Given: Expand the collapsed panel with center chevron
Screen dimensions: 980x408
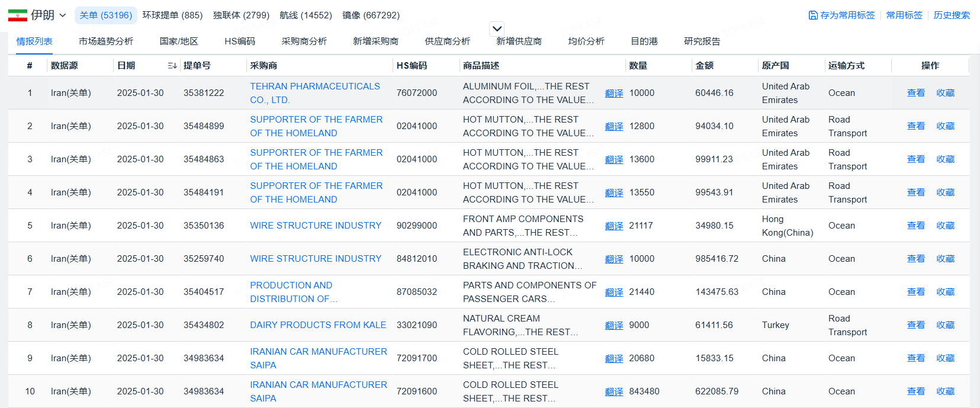Looking at the screenshot, I should tap(497, 28).
